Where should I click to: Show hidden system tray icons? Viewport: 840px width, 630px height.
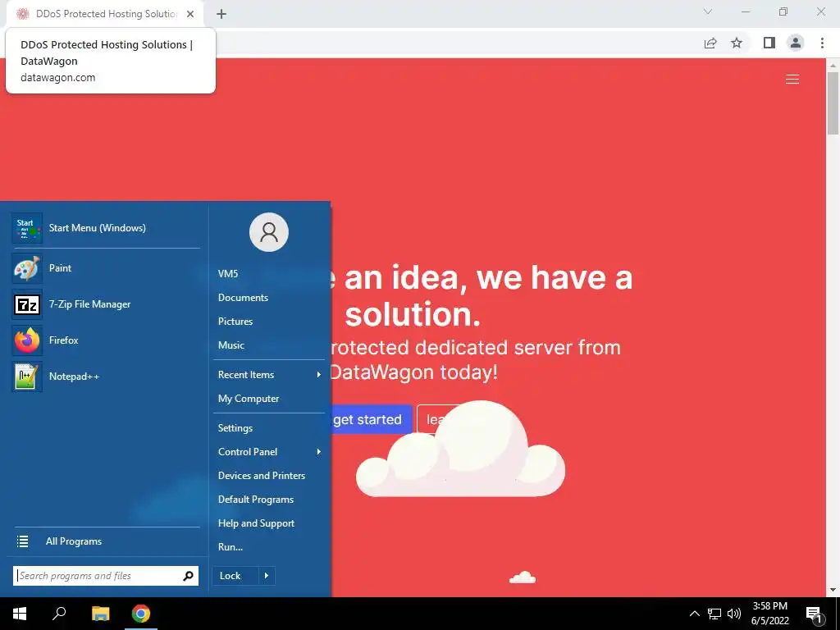(694, 614)
